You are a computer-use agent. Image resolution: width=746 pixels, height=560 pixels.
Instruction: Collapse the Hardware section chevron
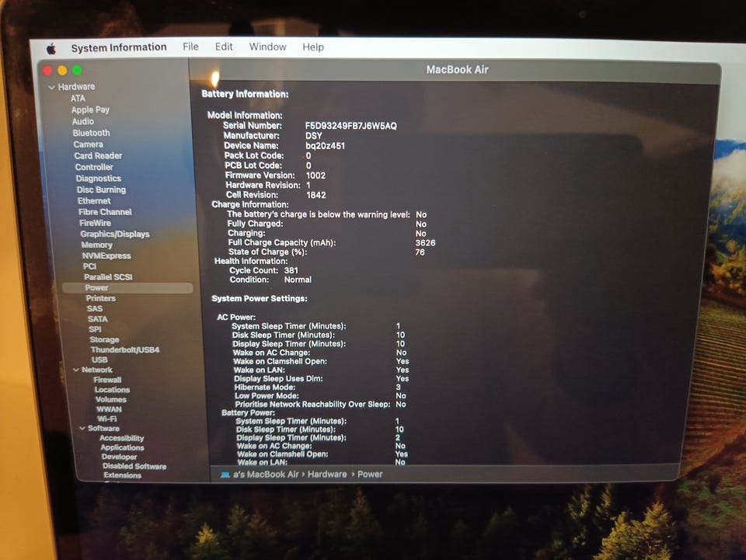pyautogui.click(x=51, y=88)
